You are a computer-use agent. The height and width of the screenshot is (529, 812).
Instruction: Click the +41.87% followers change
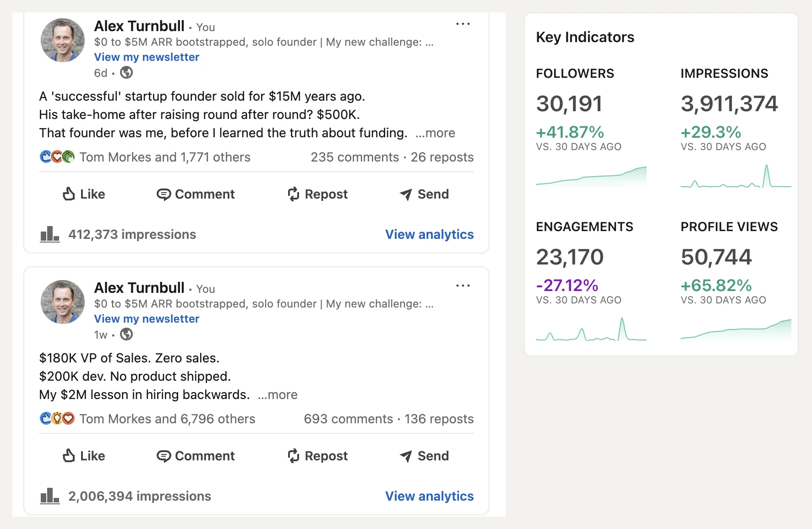pos(570,132)
